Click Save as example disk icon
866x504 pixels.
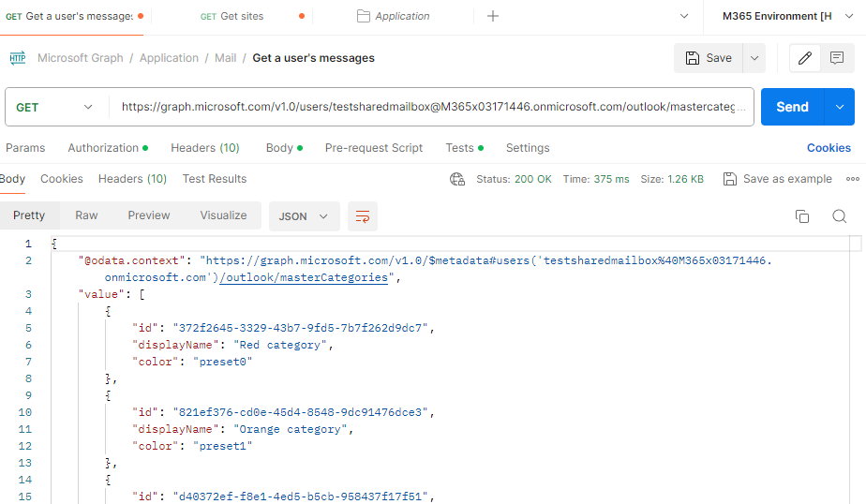729,179
